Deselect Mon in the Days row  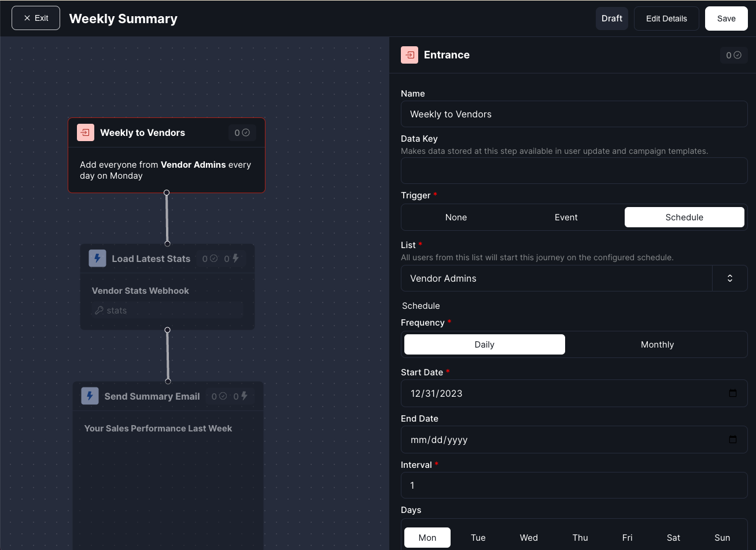[x=427, y=537]
